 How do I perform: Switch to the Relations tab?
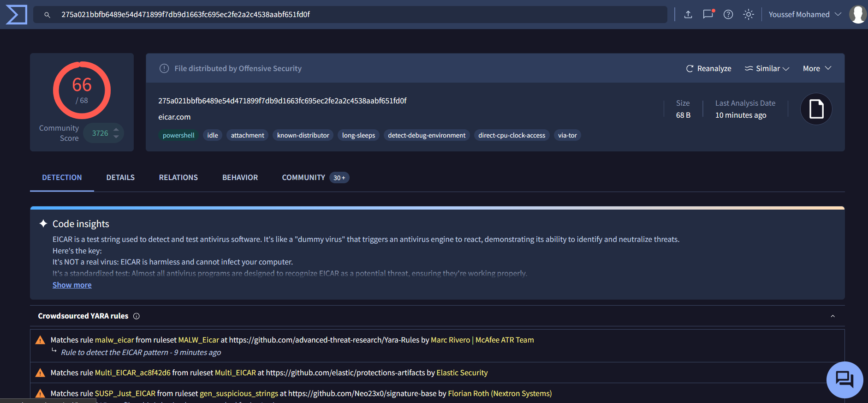click(178, 177)
